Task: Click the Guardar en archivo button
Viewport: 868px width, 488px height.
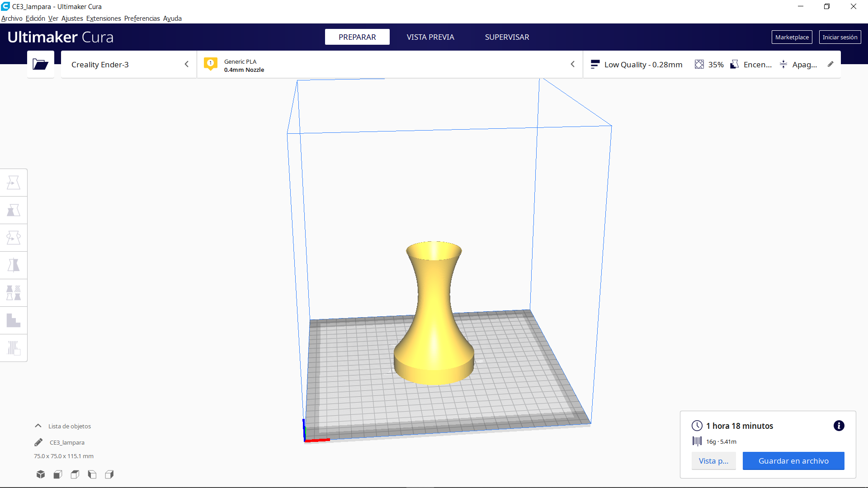Action: [793, 460]
